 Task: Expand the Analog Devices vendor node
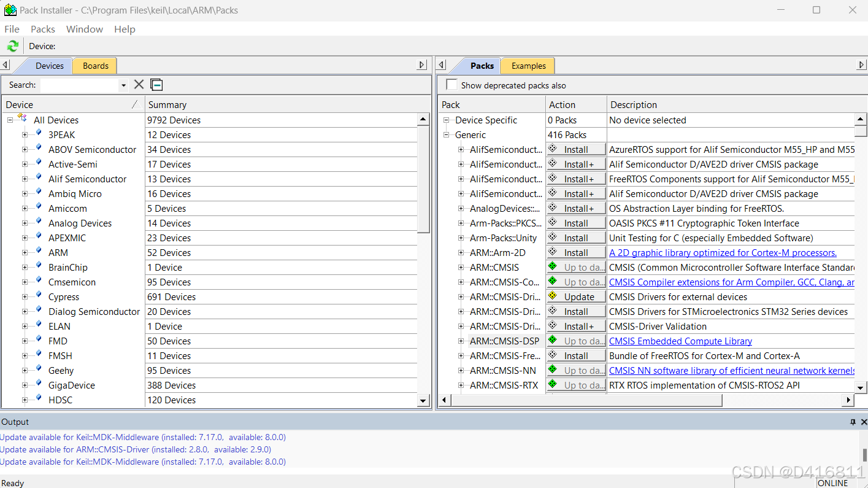click(x=25, y=223)
